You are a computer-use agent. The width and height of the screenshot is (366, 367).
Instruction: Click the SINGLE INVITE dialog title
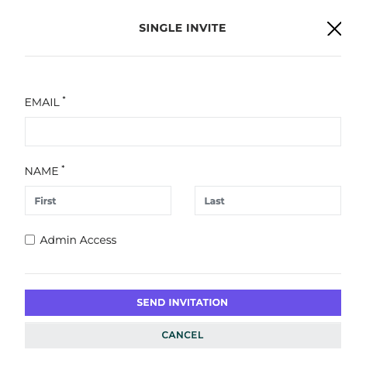coord(182,28)
